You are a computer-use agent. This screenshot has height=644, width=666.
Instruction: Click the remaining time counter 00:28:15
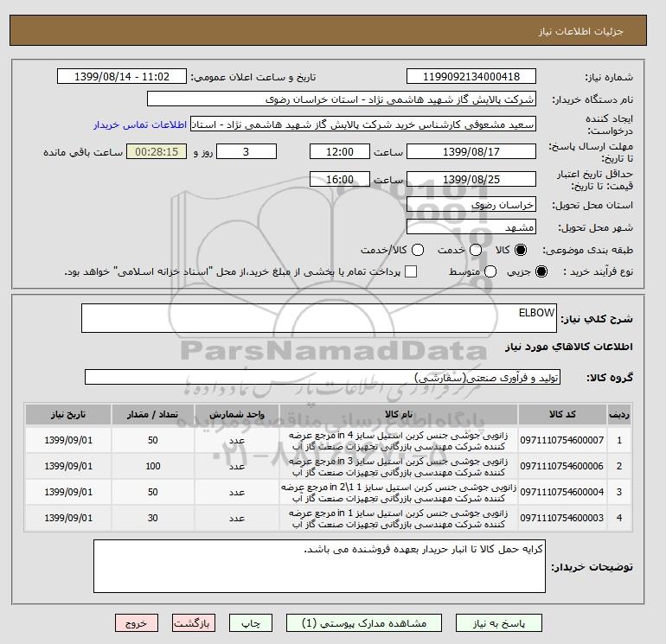157,151
